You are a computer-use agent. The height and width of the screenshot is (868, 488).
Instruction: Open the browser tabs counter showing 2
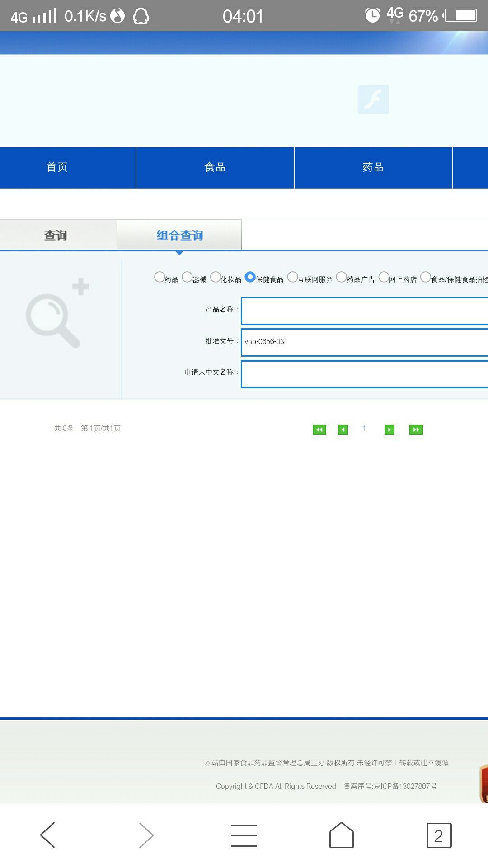click(439, 835)
